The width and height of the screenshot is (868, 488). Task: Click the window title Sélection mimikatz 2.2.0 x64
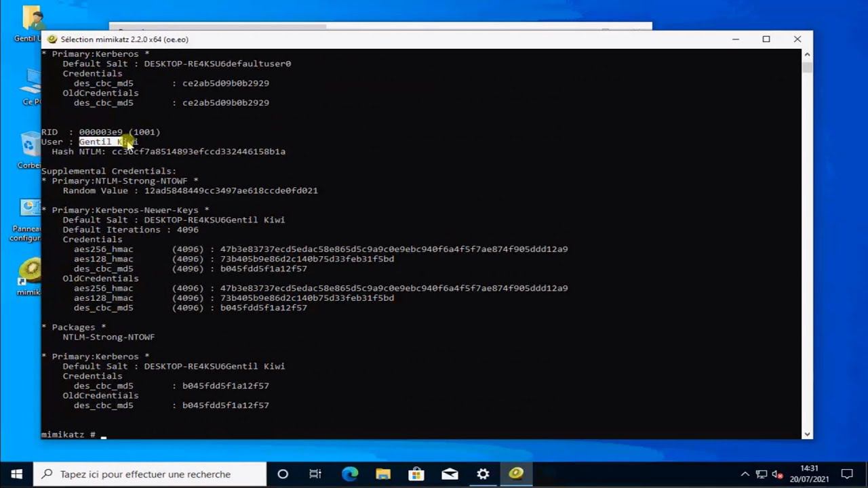pyautogui.click(x=125, y=39)
